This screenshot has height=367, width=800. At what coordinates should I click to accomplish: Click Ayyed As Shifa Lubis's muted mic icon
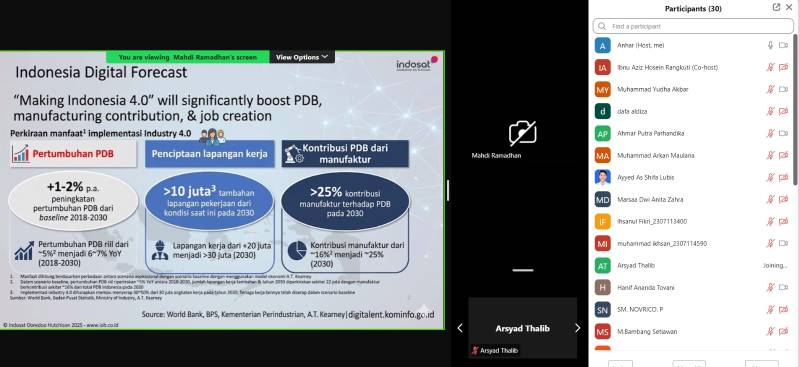(770, 177)
